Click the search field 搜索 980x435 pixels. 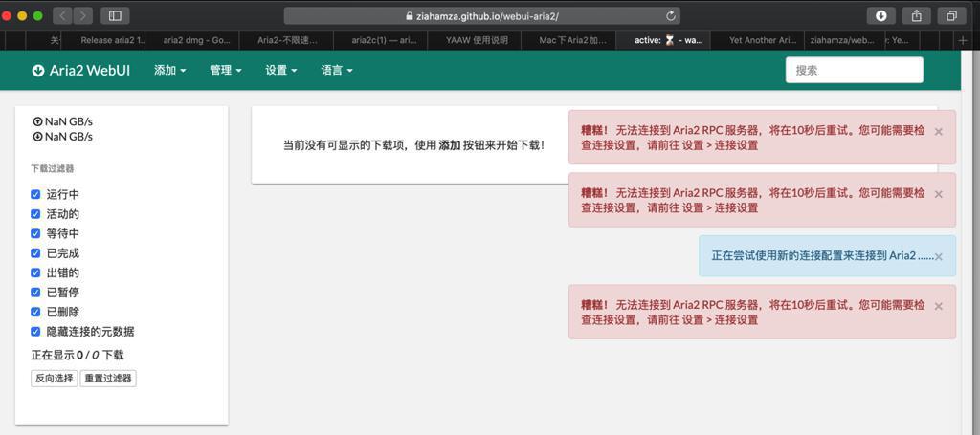pos(855,70)
